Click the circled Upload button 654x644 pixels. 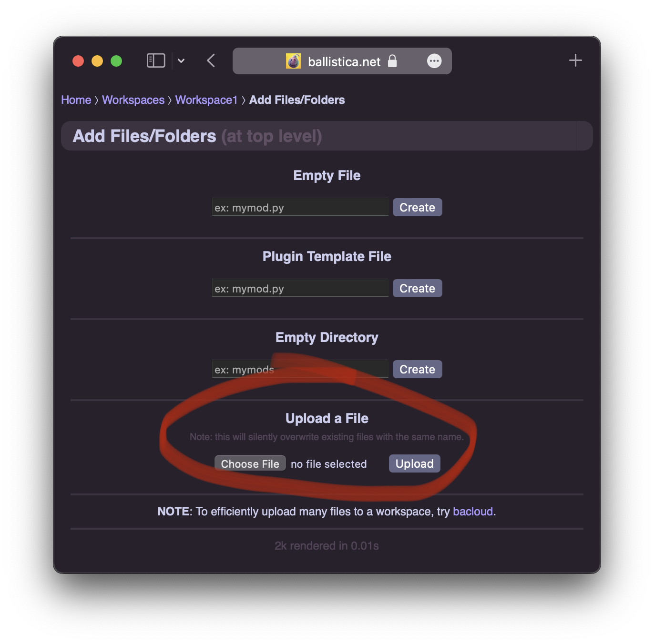pos(414,463)
